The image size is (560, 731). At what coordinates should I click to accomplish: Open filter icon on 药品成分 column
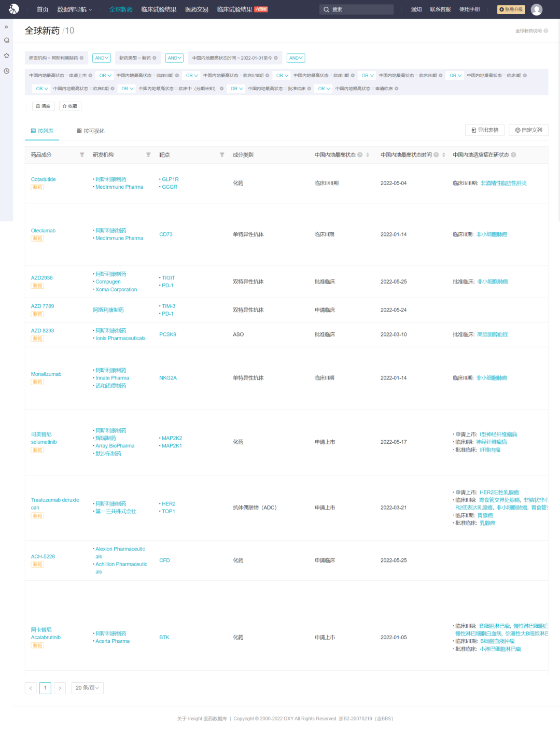point(82,155)
